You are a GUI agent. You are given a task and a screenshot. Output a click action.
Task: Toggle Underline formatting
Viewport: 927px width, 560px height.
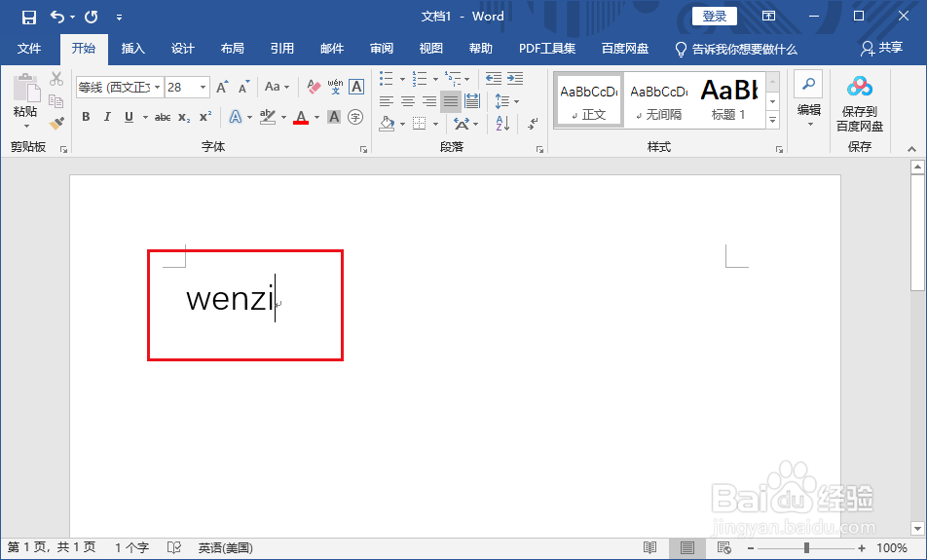click(129, 117)
